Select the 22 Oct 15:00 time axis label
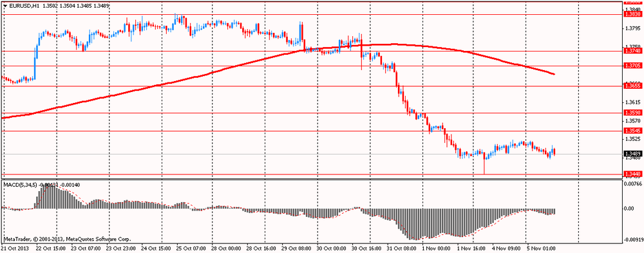Viewport: 644px width, 253px height. (50, 249)
